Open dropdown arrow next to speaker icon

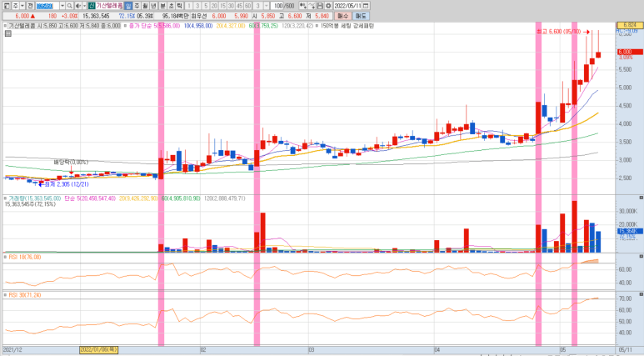point(84,6)
